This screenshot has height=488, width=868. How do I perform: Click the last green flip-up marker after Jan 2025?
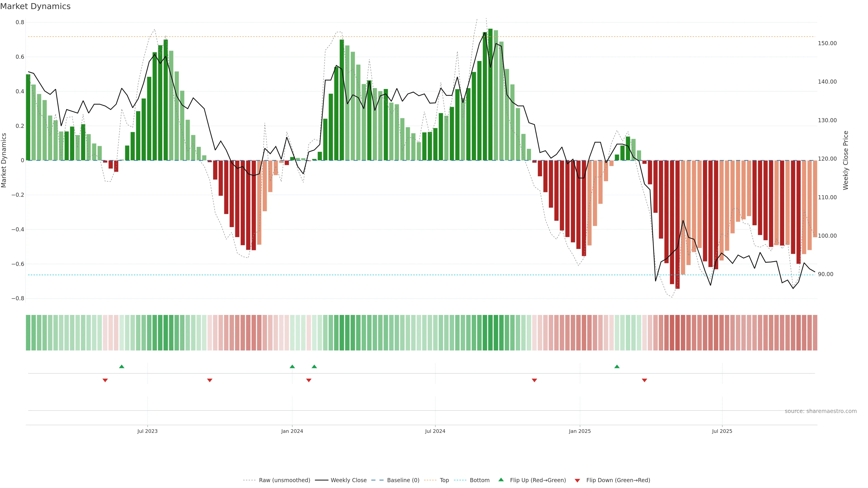tap(617, 366)
